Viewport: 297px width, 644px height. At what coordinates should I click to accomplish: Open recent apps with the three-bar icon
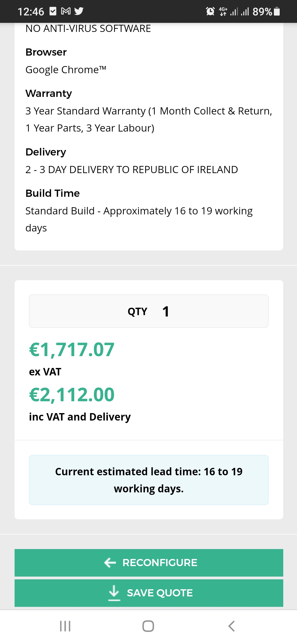coord(65,626)
